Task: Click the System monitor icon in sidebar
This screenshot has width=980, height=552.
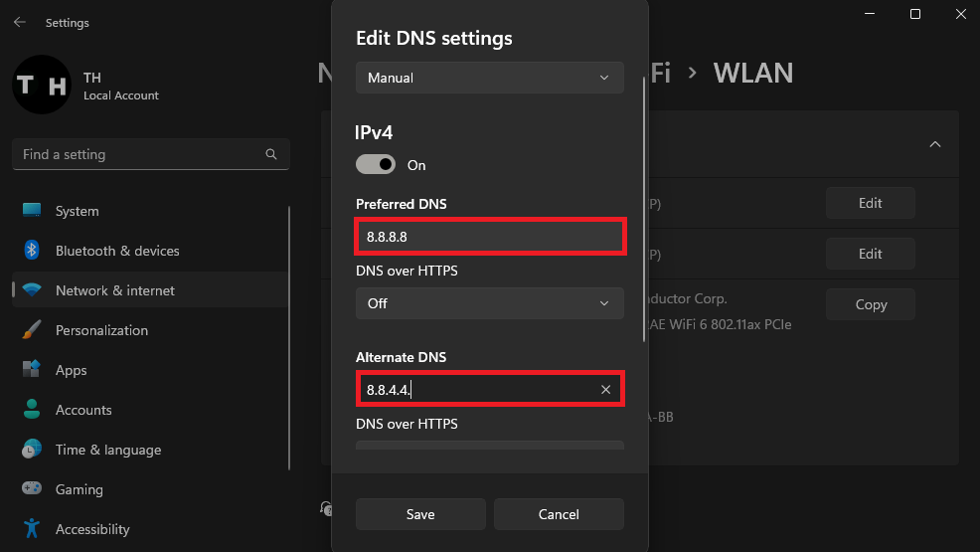Action: tap(32, 211)
